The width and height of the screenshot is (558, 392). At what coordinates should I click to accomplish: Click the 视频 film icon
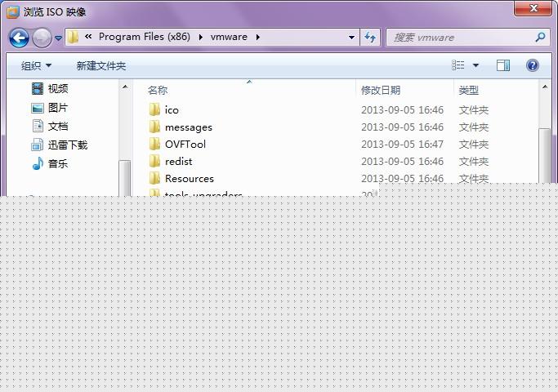pyautogui.click(x=38, y=88)
